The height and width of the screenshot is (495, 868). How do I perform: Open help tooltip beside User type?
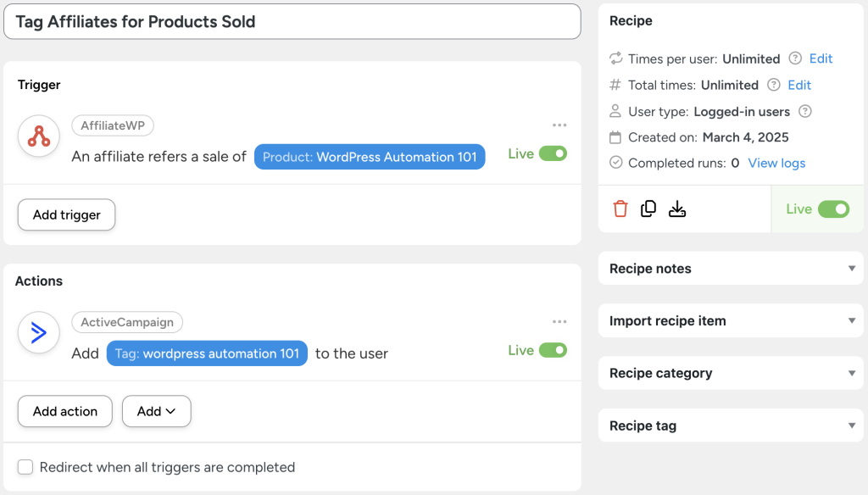click(805, 111)
